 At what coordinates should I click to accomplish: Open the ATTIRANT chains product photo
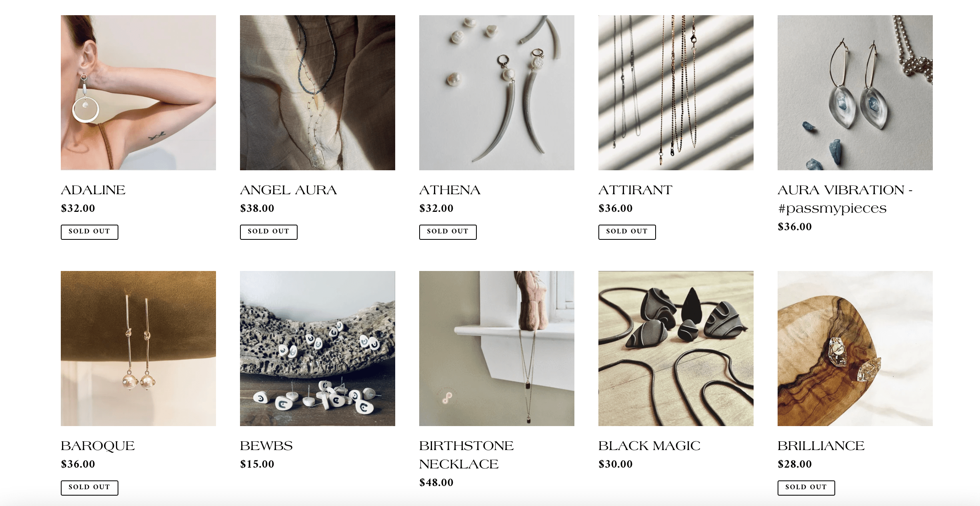[676, 93]
